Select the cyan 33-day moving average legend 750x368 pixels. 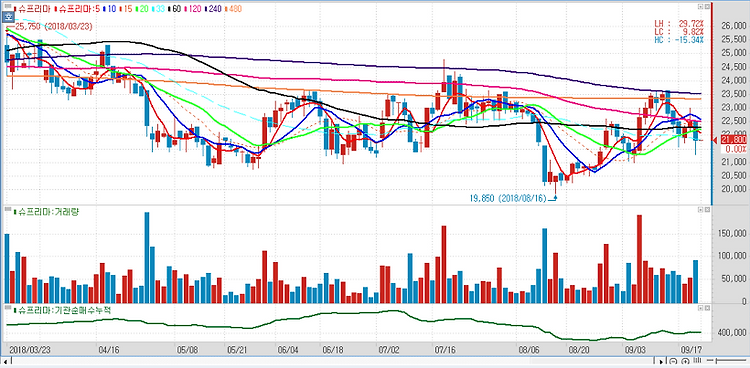[x=158, y=9]
